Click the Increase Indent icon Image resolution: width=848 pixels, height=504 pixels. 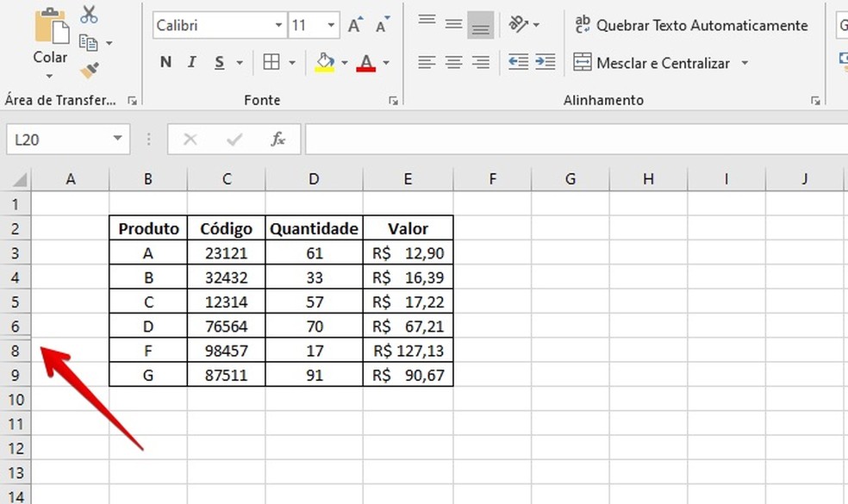click(x=545, y=60)
